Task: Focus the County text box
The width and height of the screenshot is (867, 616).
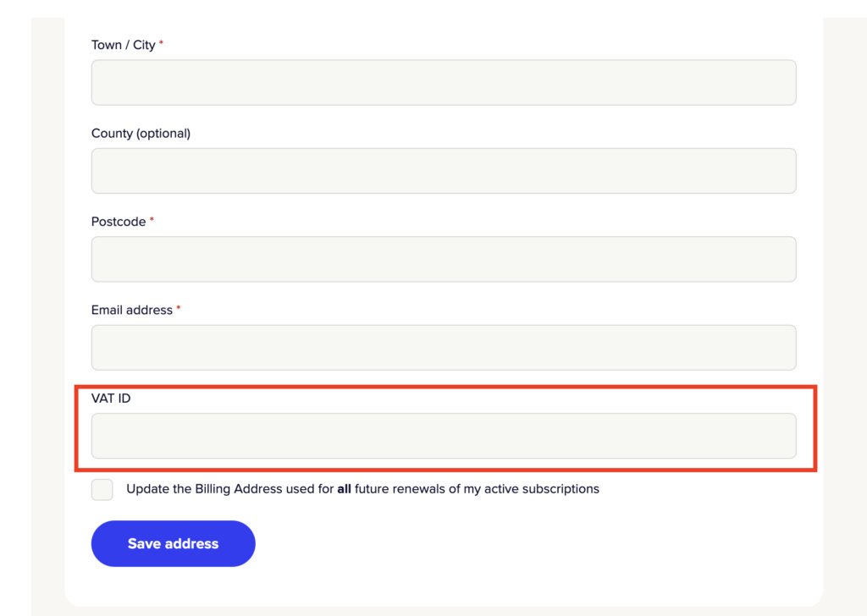Action: pos(444,171)
